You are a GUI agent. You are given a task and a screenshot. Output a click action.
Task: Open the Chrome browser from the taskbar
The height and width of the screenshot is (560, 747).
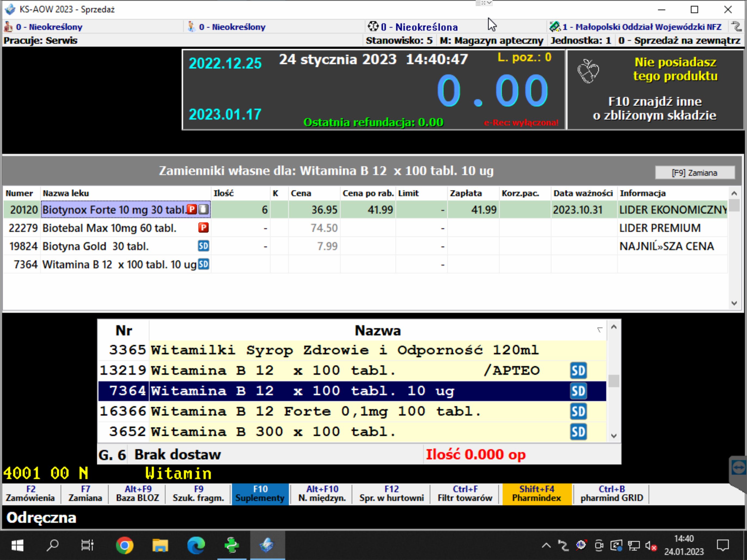(x=124, y=545)
